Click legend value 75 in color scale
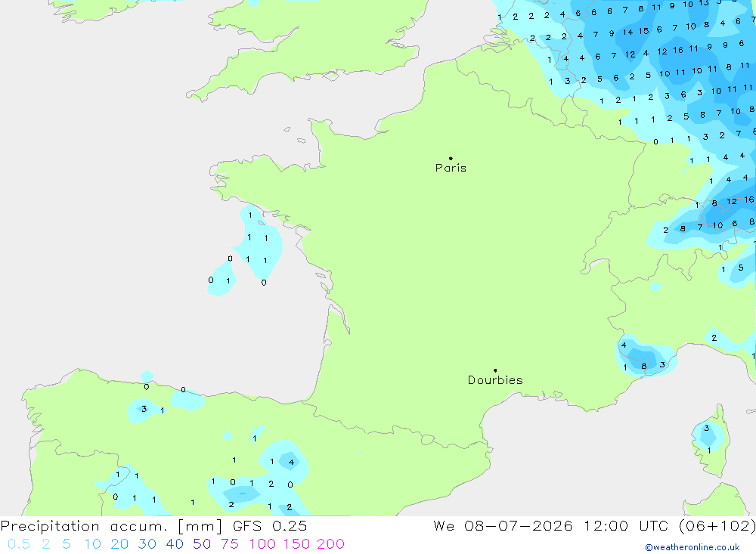The height and width of the screenshot is (554, 756). pos(230,544)
